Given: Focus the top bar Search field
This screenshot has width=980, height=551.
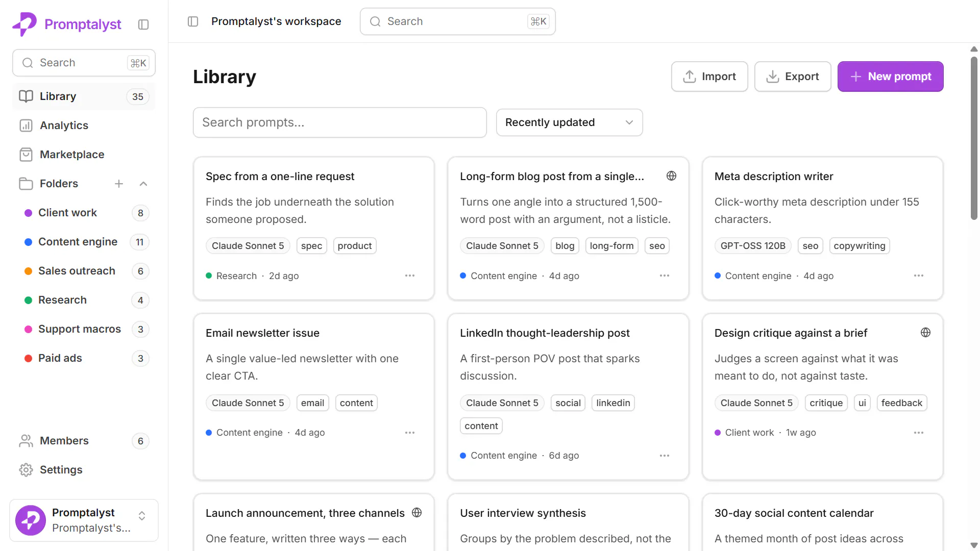Looking at the screenshot, I should 457,21.
